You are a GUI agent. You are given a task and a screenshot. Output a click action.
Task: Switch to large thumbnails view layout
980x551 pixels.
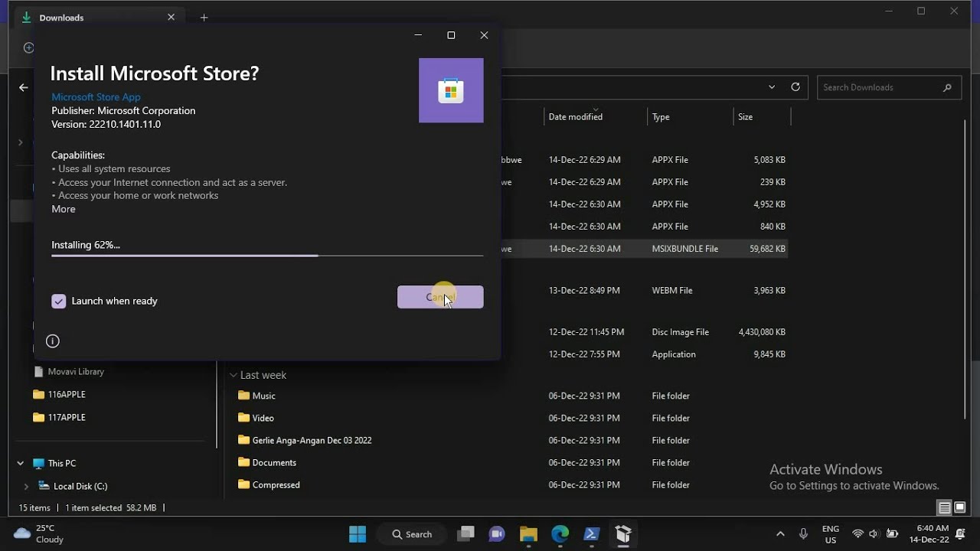(x=960, y=507)
